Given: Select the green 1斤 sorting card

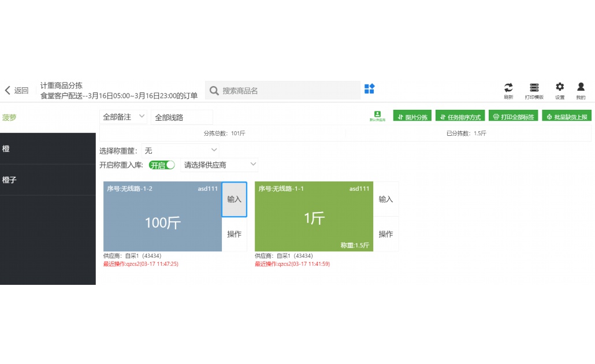Looking at the screenshot, I should coord(314,216).
